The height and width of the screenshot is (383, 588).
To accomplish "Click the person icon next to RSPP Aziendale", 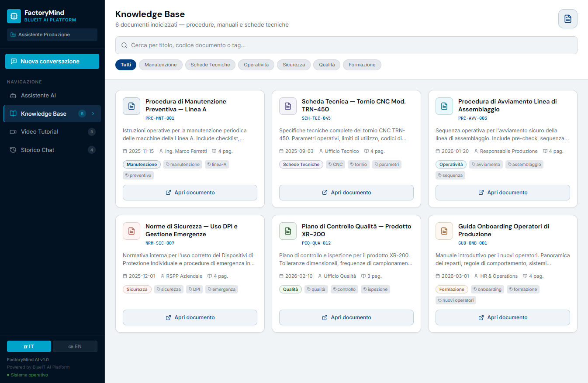I will (x=163, y=276).
